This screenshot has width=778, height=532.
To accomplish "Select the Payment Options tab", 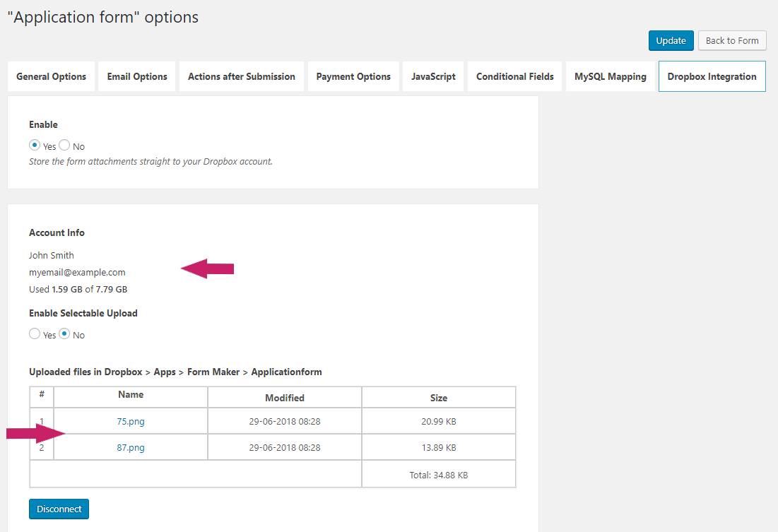I will pos(353,76).
